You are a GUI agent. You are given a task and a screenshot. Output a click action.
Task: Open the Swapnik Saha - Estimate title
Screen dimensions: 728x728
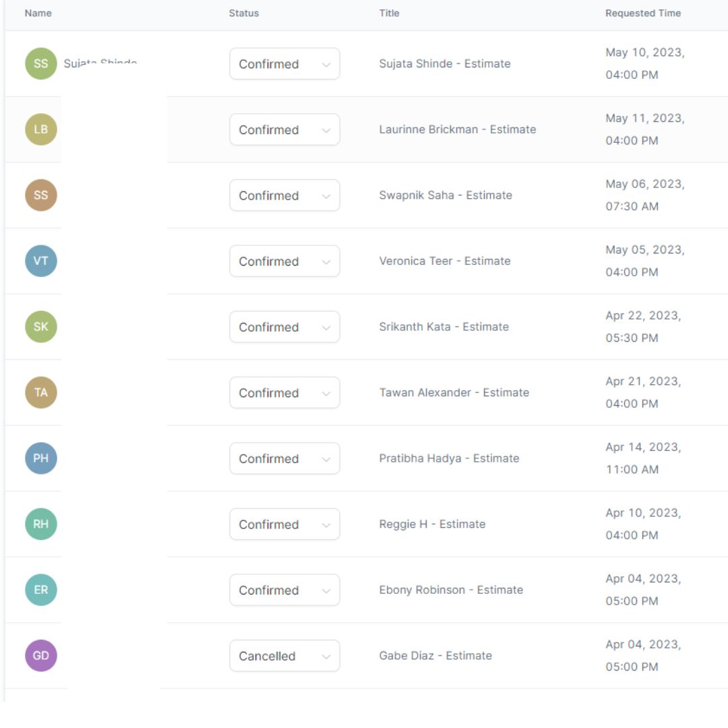click(446, 195)
